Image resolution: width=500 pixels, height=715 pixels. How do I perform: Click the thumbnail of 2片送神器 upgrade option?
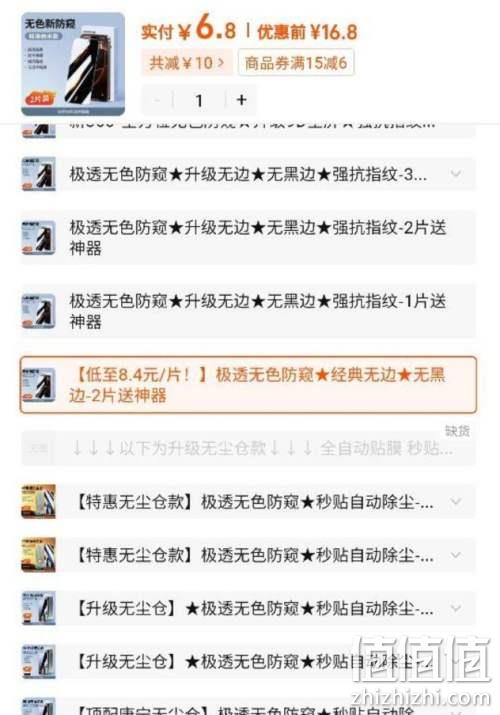tap(39, 238)
